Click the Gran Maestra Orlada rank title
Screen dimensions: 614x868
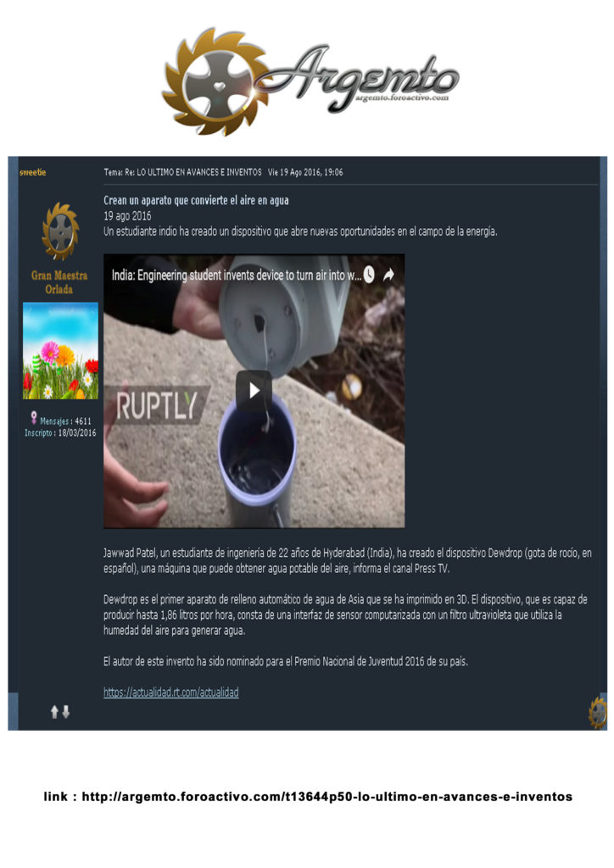point(59,281)
